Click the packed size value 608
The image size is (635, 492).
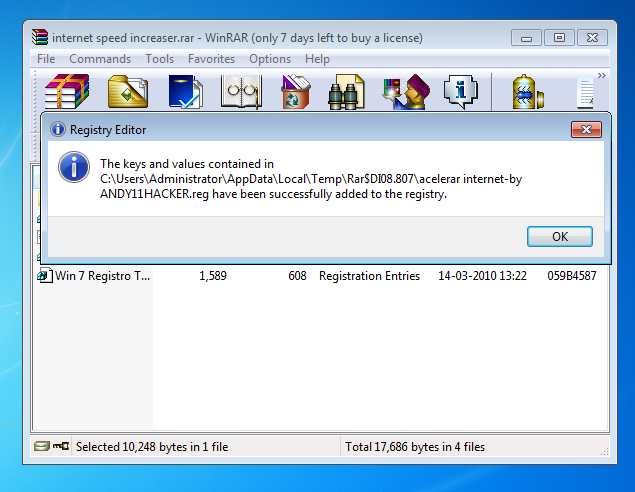[297, 276]
